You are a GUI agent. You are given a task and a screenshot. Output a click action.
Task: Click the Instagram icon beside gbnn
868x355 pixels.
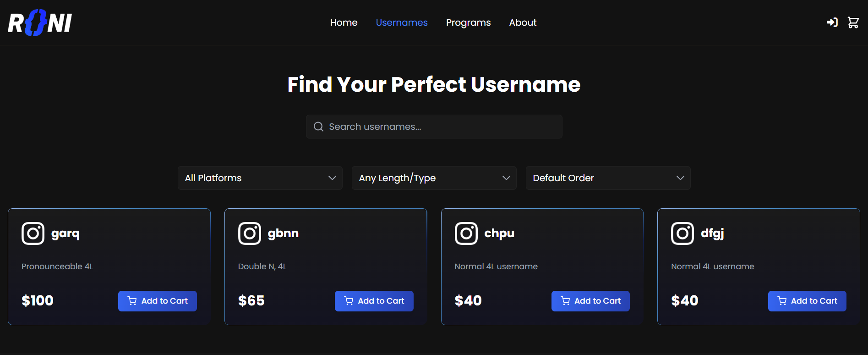pyautogui.click(x=250, y=233)
